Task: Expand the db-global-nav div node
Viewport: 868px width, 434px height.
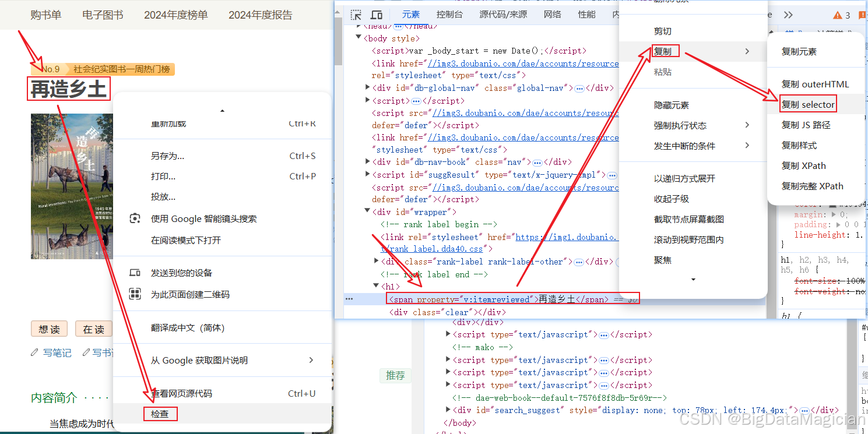Action: click(x=367, y=87)
